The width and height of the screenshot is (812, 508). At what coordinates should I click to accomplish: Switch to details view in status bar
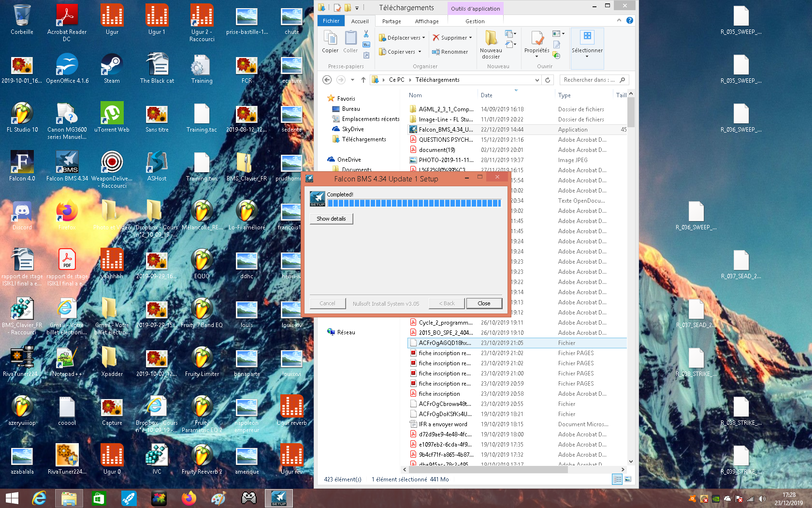coord(617,479)
